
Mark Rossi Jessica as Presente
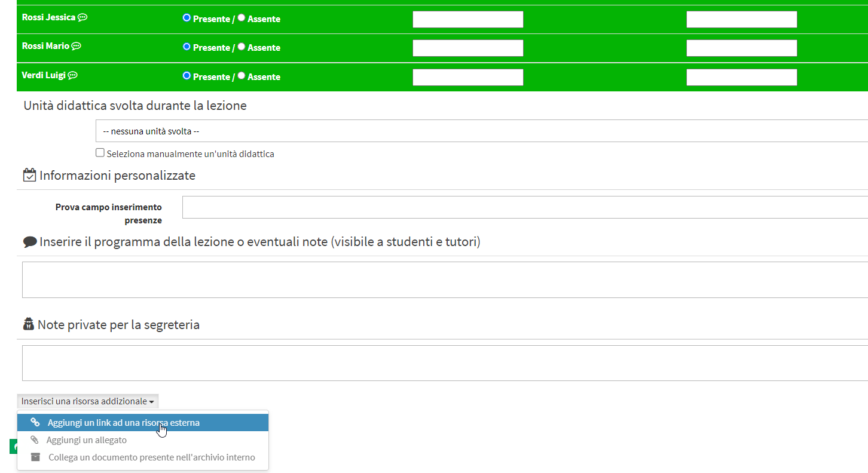click(187, 18)
